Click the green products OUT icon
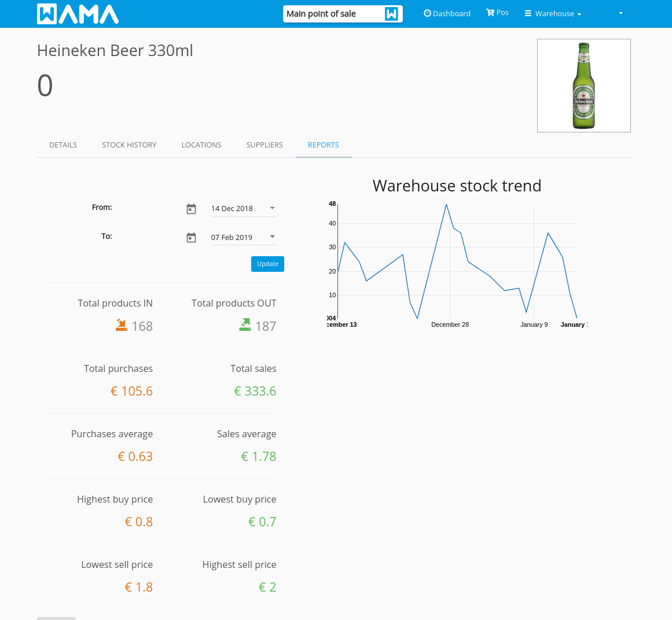The width and height of the screenshot is (672, 620). (x=245, y=325)
